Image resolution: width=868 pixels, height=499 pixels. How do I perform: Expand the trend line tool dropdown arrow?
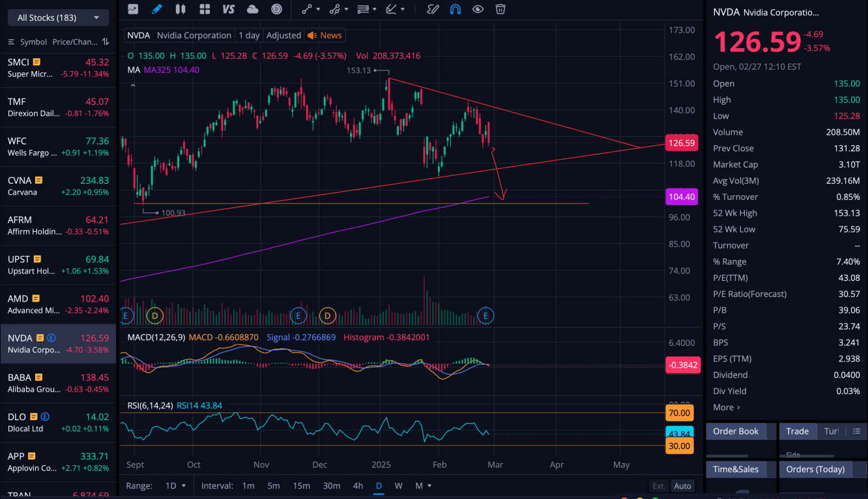pos(318,10)
